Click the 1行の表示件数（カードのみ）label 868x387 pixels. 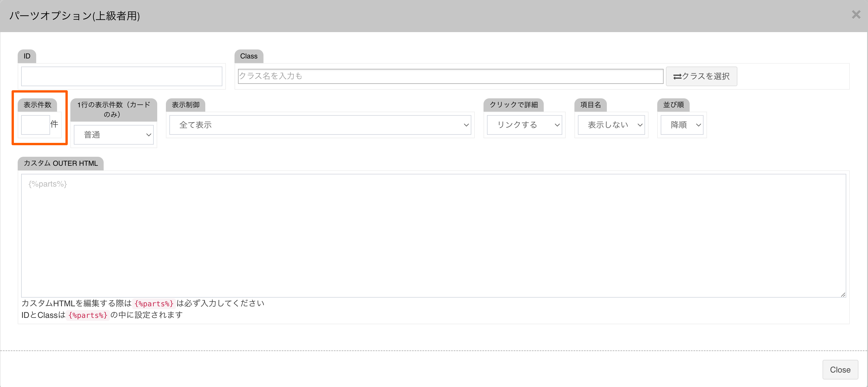pos(114,110)
